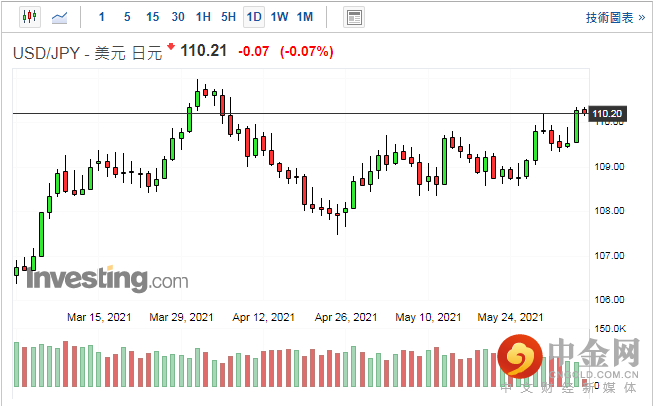Select the 5 minute timeframe

tap(127, 17)
